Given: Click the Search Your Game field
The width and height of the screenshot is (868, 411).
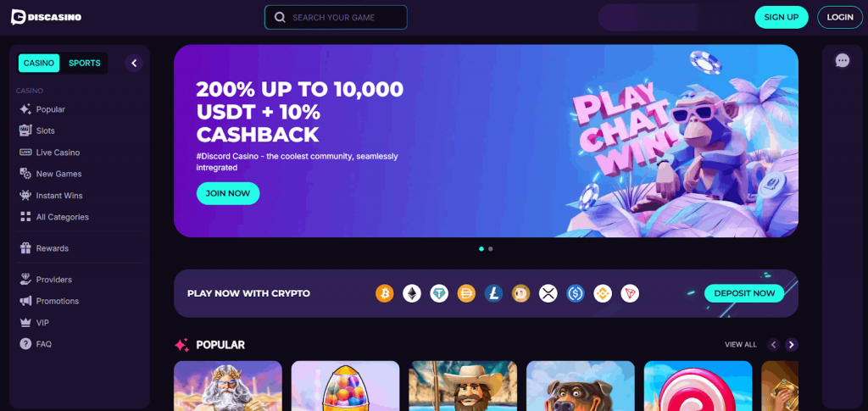Looking at the screenshot, I should pos(336,17).
